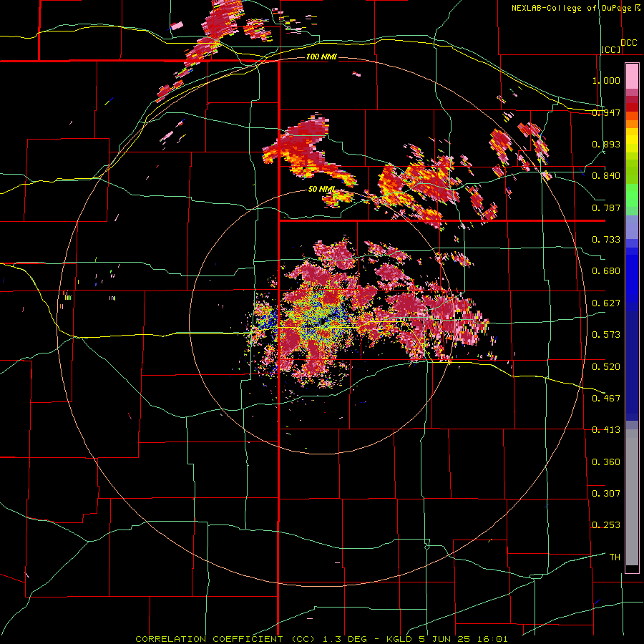The height and width of the screenshot is (644, 644).
Task: Click the 0.893 value on the color scale
Action: (606, 144)
